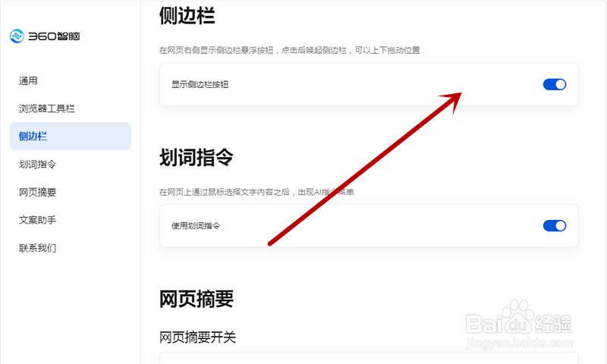Click the Baidu paw watermark logo
This screenshot has height=364, width=607.
tap(518, 317)
